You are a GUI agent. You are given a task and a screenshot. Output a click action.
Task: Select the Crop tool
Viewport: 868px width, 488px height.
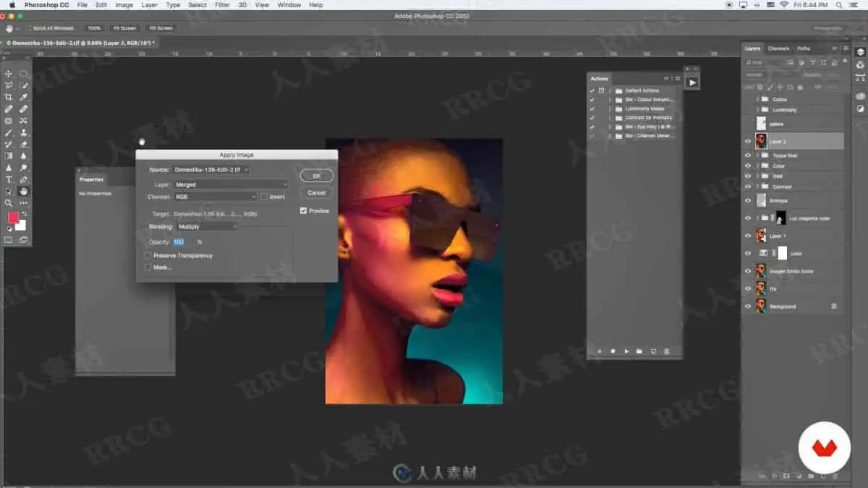click(x=9, y=97)
